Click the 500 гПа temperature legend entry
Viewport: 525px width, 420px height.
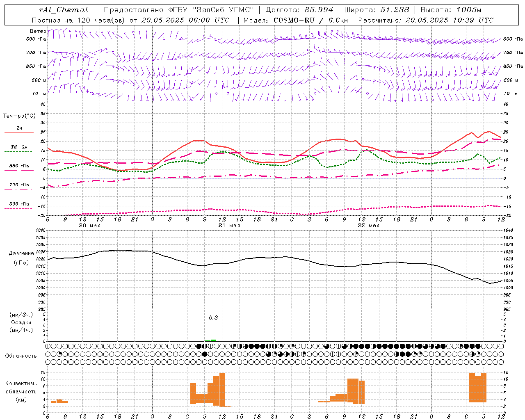tap(19, 204)
